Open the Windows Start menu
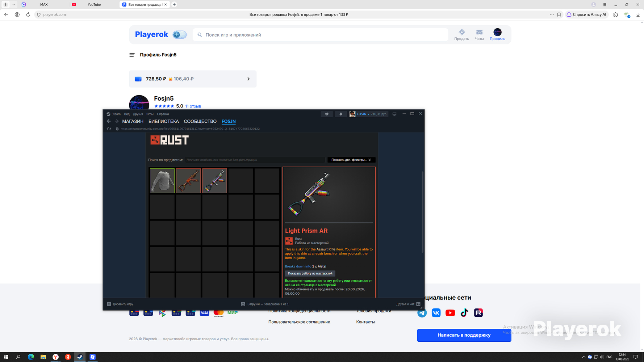Image resolution: width=644 pixels, height=362 pixels. point(6,357)
